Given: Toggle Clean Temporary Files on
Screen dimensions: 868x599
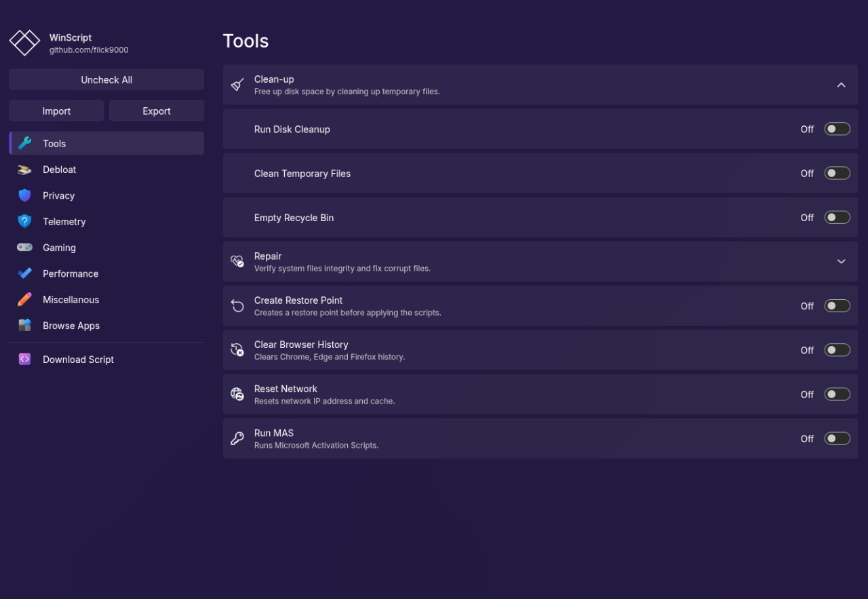Looking at the screenshot, I should [837, 173].
